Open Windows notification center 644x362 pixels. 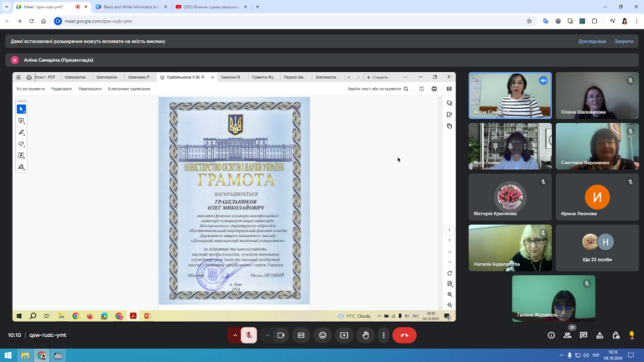631,355
